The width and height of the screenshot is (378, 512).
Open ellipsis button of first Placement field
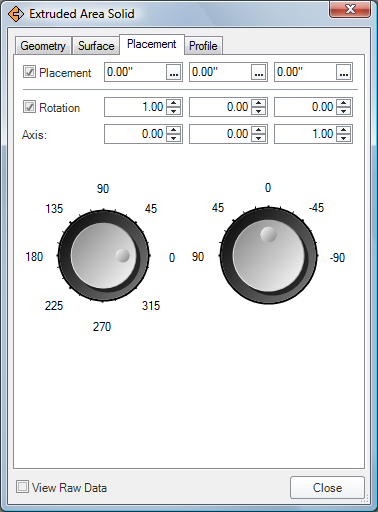174,72
